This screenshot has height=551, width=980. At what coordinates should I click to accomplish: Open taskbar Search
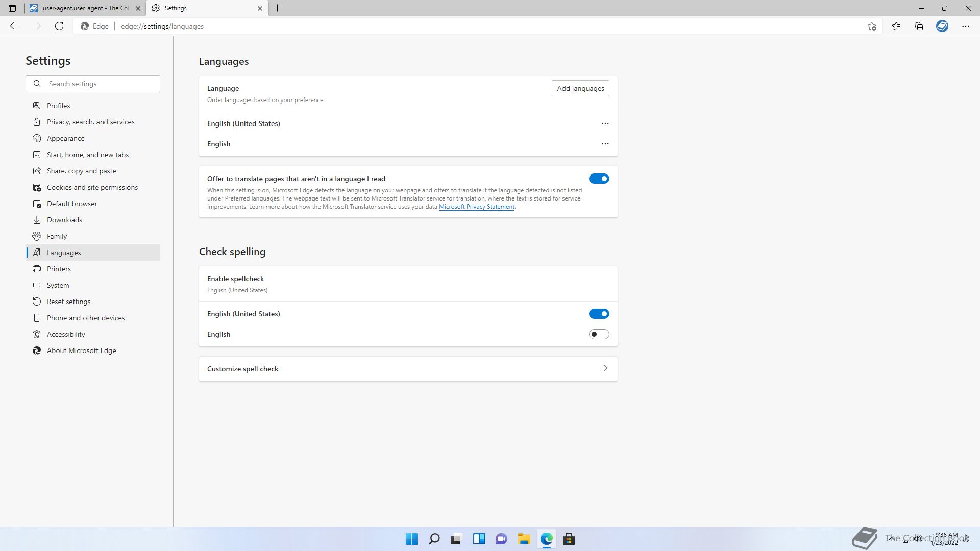click(434, 539)
